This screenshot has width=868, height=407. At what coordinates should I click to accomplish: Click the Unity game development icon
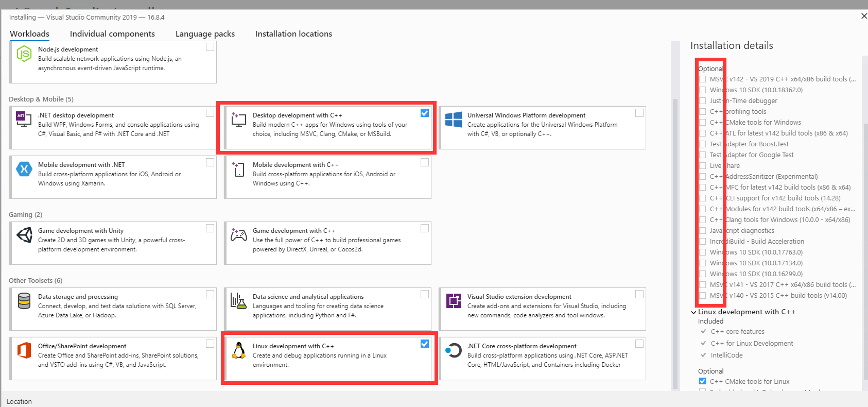coord(24,235)
